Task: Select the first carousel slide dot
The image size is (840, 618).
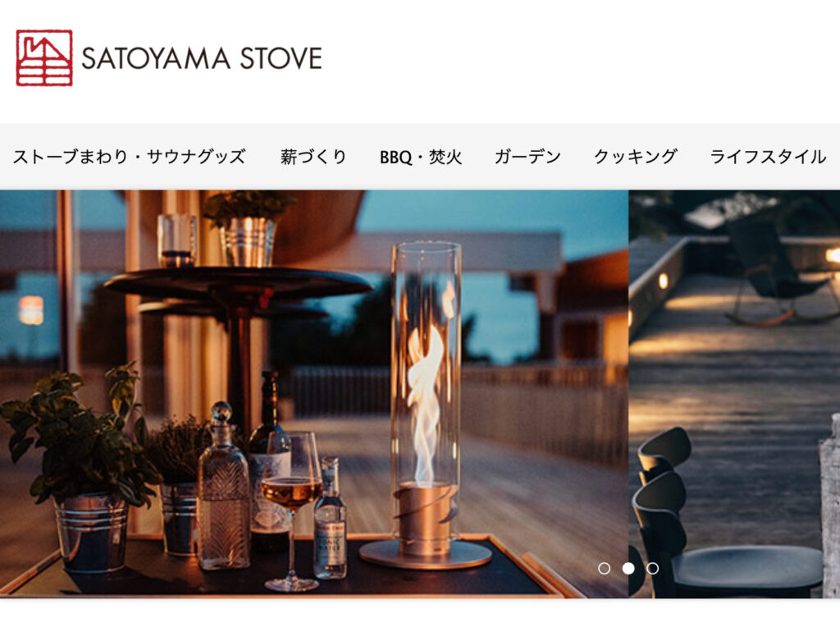Action: [x=604, y=568]
